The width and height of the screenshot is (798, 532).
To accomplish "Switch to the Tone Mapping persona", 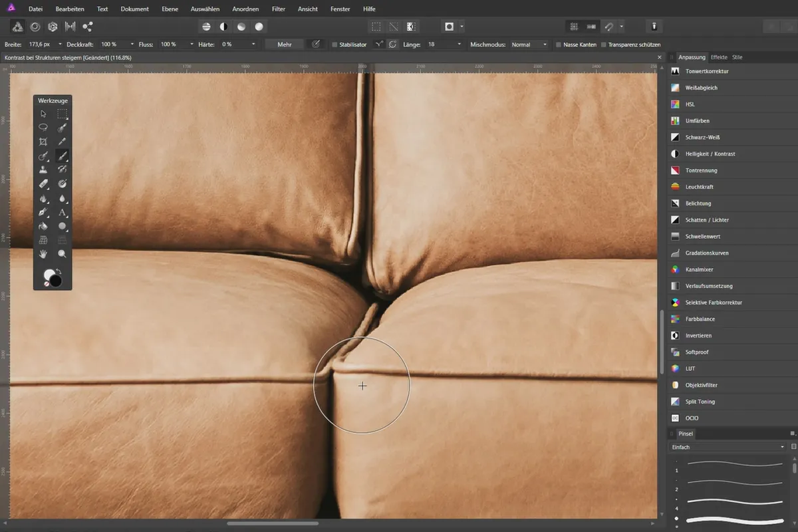I will click(70, 27).
